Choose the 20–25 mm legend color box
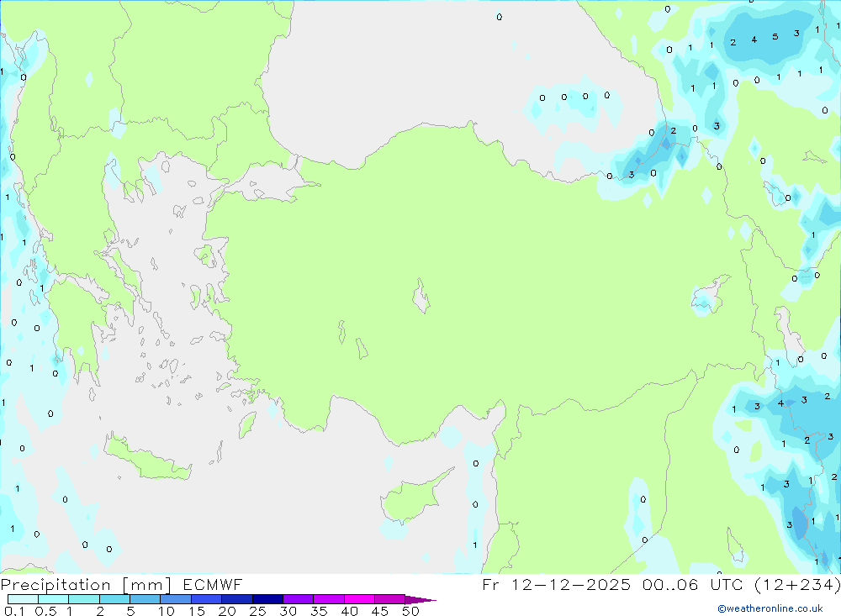 [237, 599]
